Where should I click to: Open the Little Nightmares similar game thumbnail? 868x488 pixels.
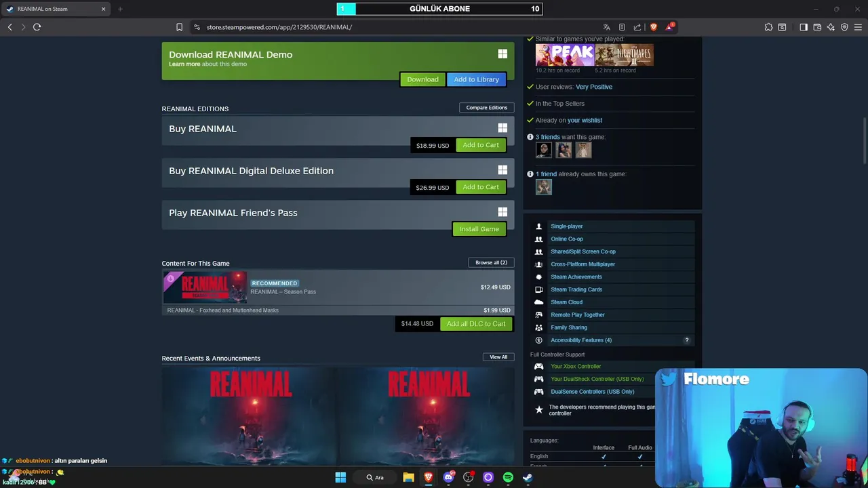(x=625, y=54)
